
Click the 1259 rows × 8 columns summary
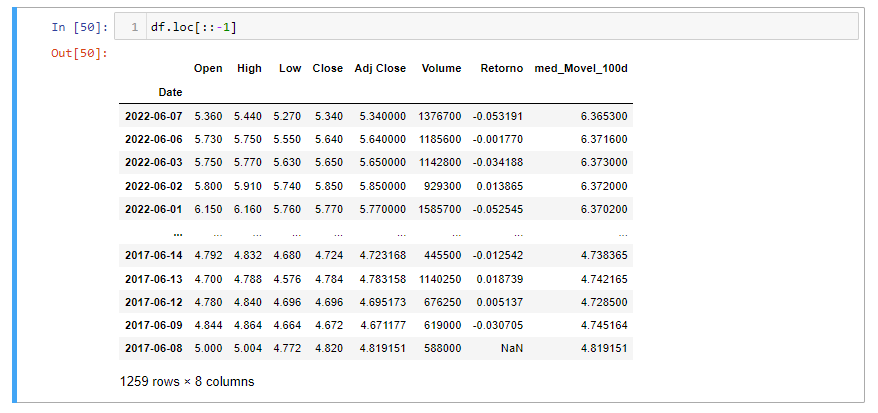coord(187,381)
